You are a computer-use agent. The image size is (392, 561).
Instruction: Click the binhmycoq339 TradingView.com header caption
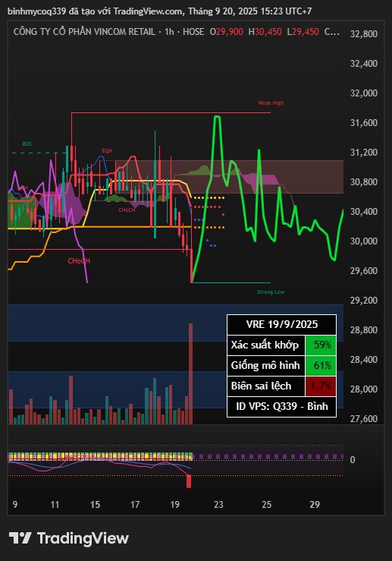click(159, 11)
